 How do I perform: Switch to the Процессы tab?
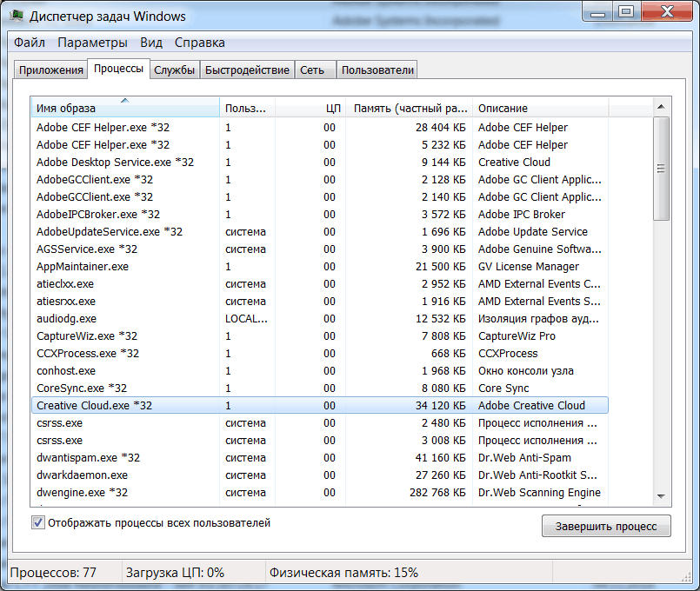[x=118, y=69]
